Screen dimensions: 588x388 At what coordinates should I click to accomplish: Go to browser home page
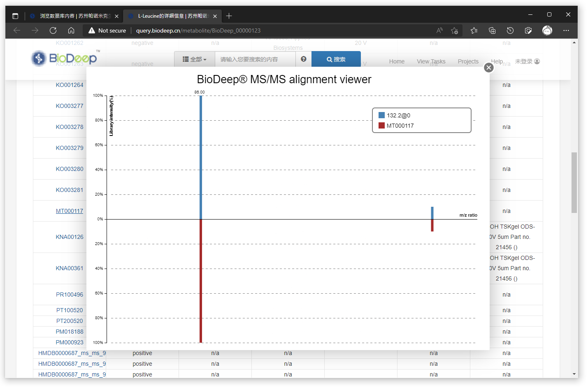pyautogui.click(x=71, y=30)
